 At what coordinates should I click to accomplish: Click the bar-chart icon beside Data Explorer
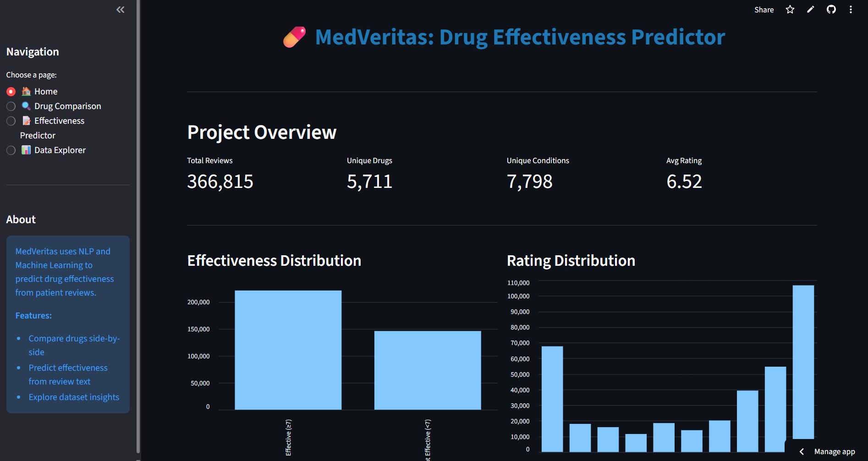26,150
